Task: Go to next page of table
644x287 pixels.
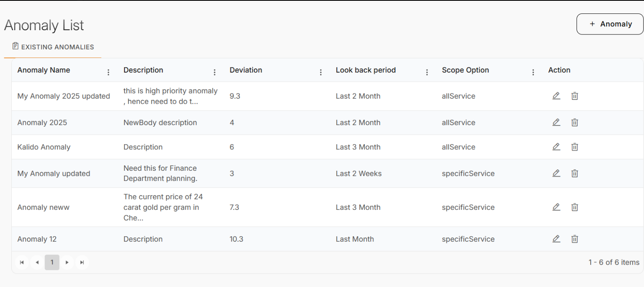Action: [67, 263]
